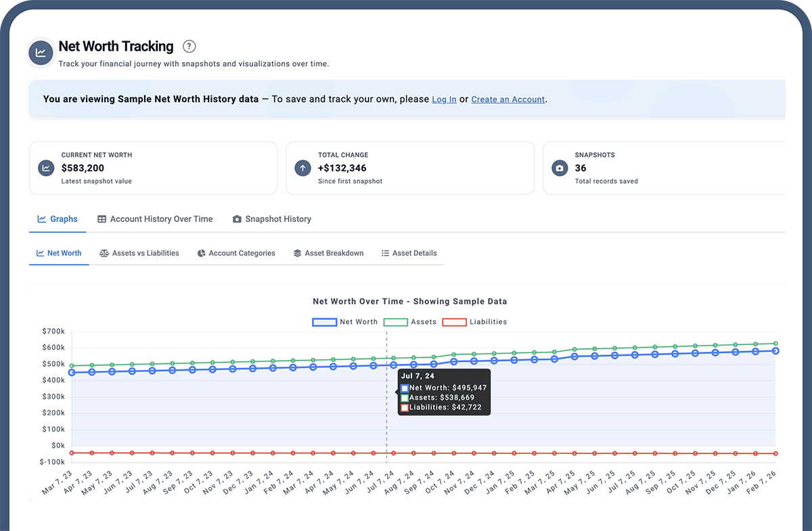Open the Account History Over Time tab

click(x=155, y=218)
